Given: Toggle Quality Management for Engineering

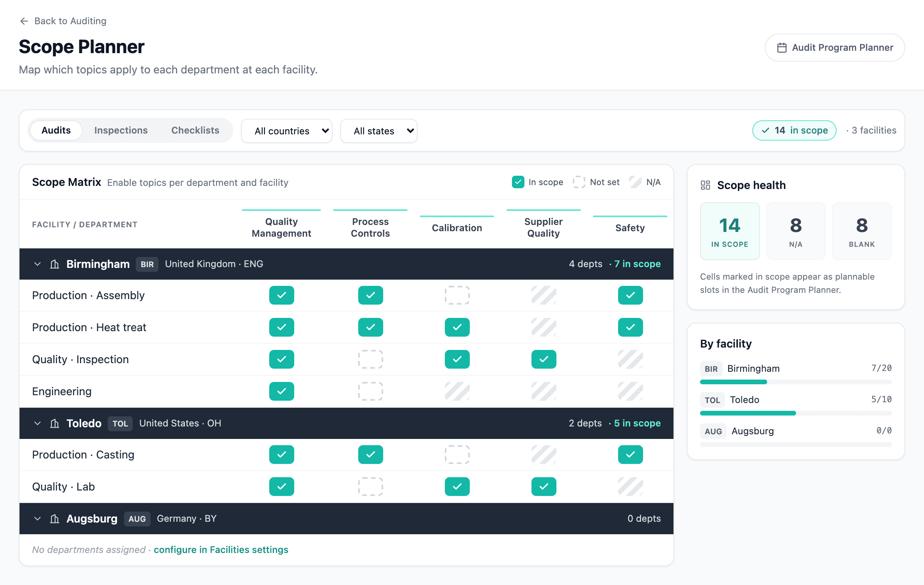Looking at the screenshot, I should pos(282,391).
